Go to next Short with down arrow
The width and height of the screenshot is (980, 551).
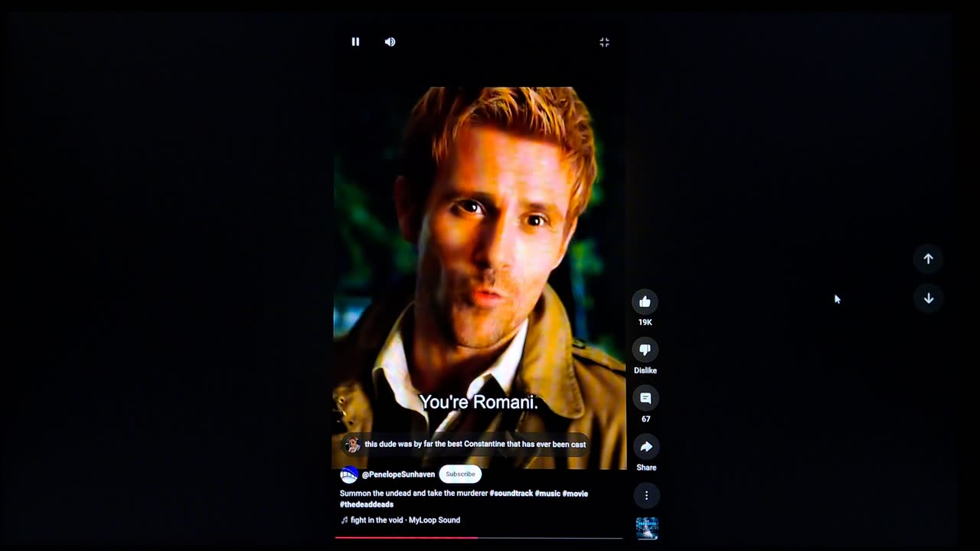928,298
